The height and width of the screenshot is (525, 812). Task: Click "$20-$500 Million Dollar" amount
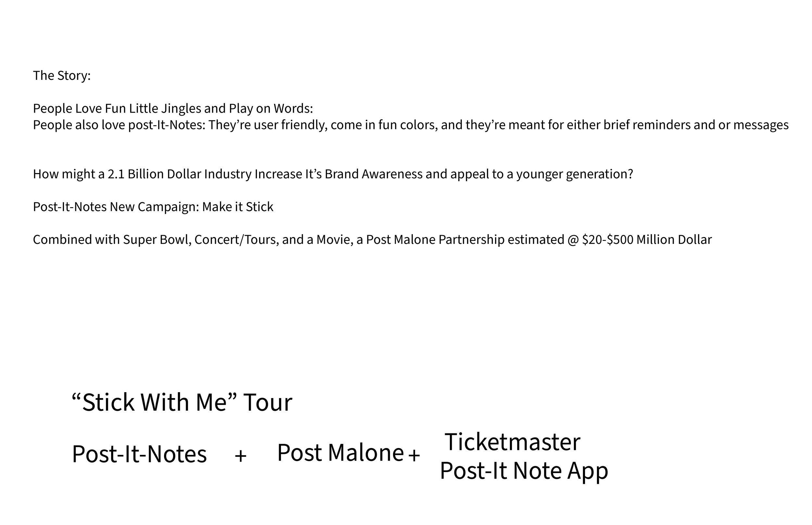647,240
